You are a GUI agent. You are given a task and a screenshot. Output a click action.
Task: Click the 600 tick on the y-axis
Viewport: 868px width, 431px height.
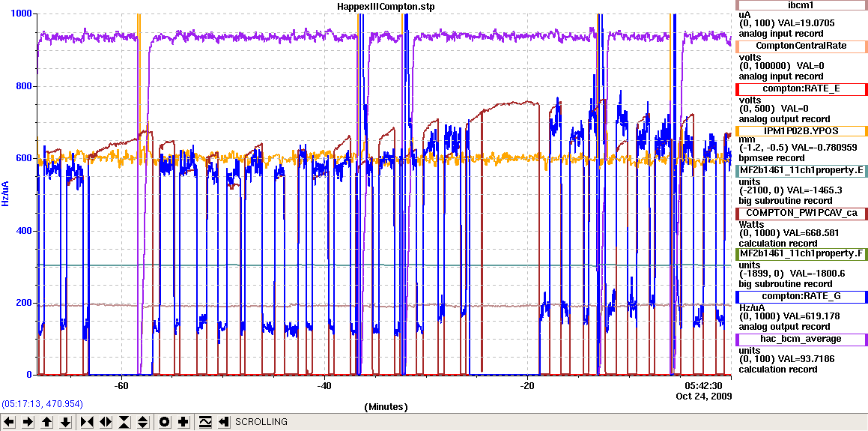point(25,158)
